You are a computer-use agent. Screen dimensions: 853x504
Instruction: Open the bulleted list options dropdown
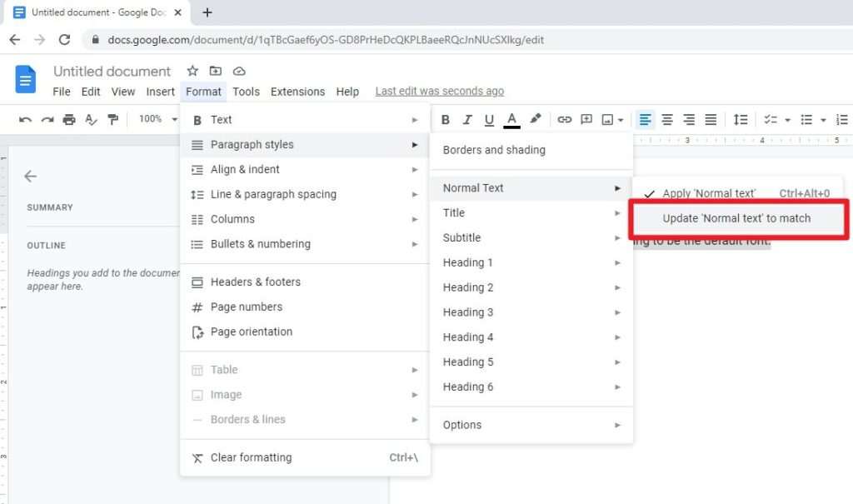(824, 119)
